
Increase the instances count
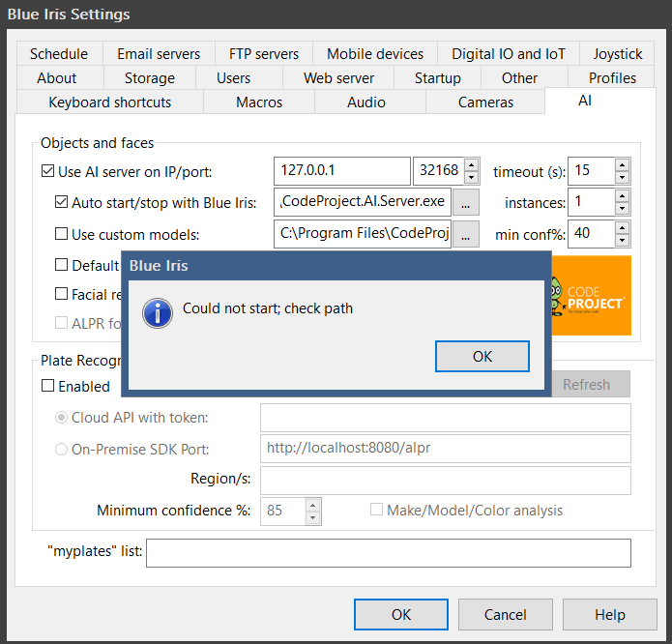pos(622,196)
